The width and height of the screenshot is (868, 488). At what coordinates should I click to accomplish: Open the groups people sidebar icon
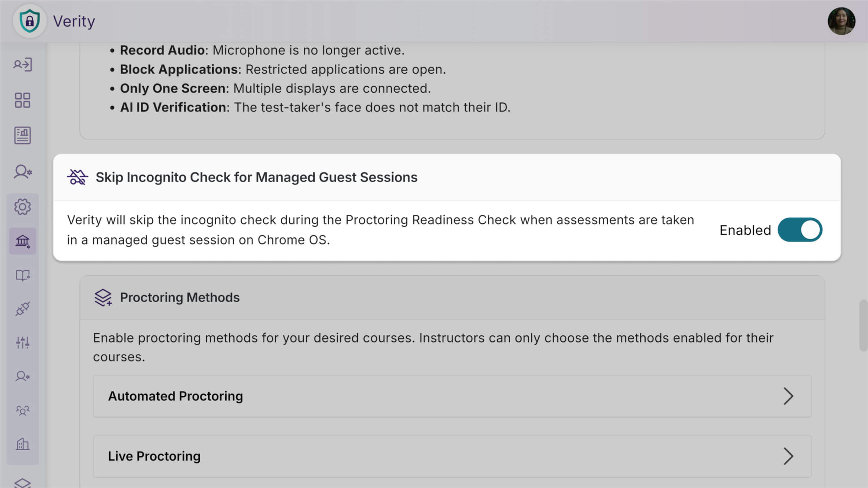(x=22, y=410)
